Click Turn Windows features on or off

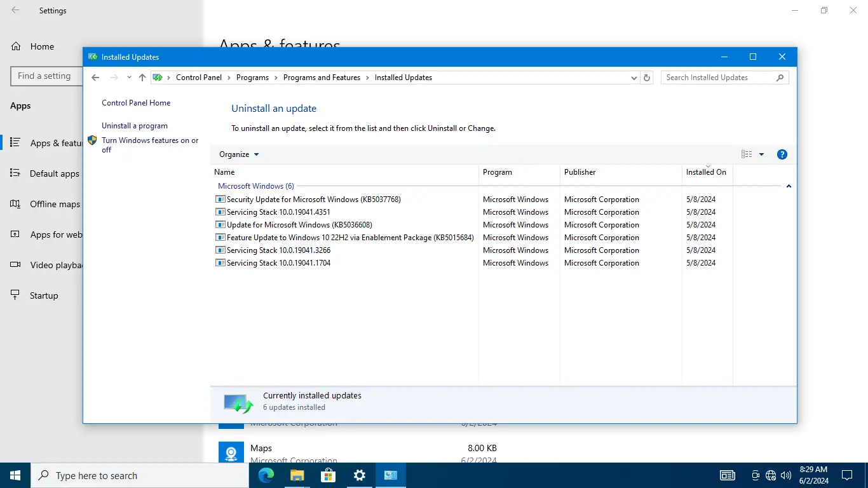tap(150, 145)
